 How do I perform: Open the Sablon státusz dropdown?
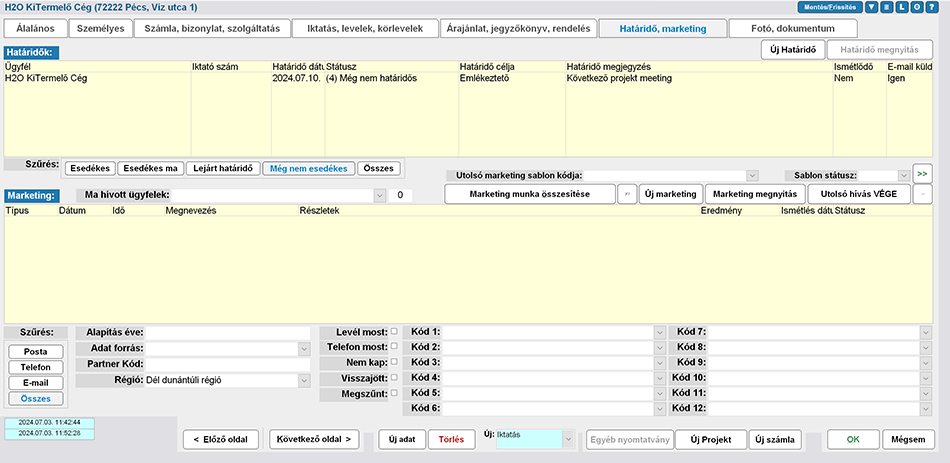903,175
